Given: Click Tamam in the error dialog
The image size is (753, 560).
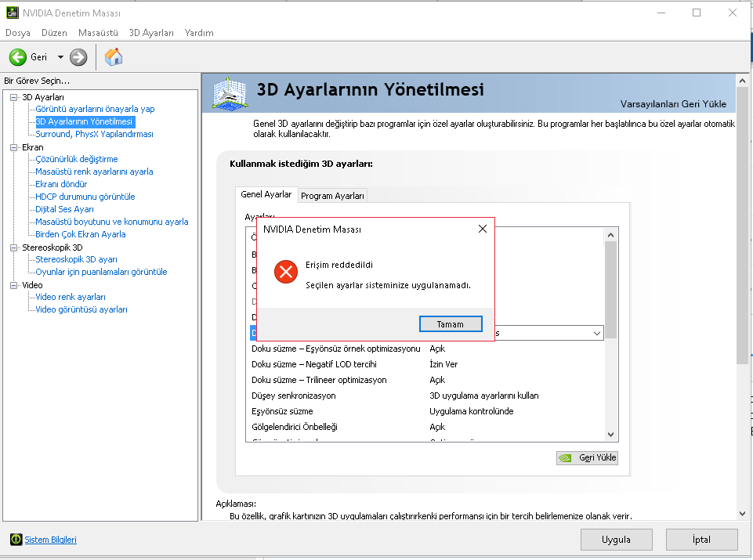Looking at the screenshot, I should point(451,324).
